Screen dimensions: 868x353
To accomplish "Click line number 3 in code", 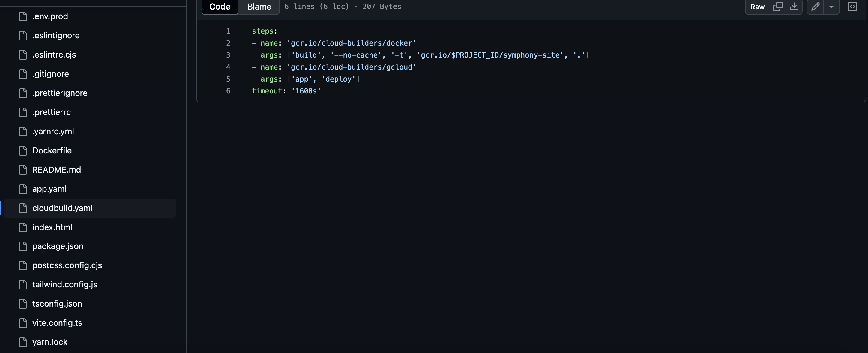I will click(228, 55).
